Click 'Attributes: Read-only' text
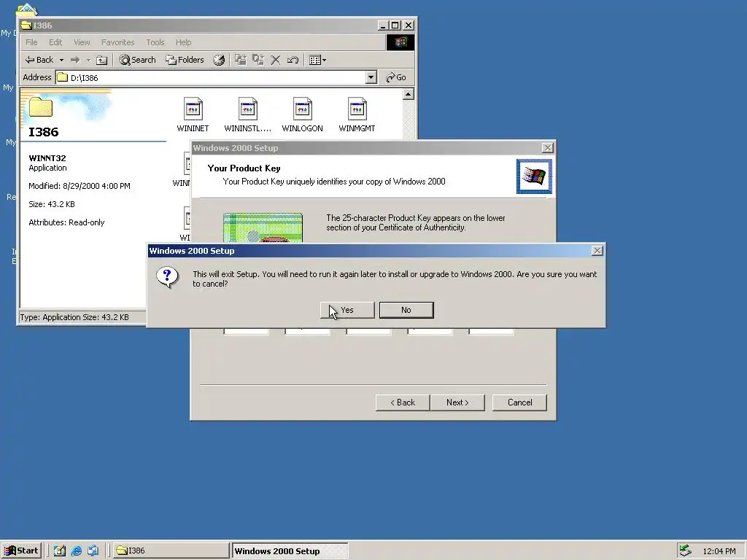This screenshot has height=560, width=747. (x=66, y=222)
